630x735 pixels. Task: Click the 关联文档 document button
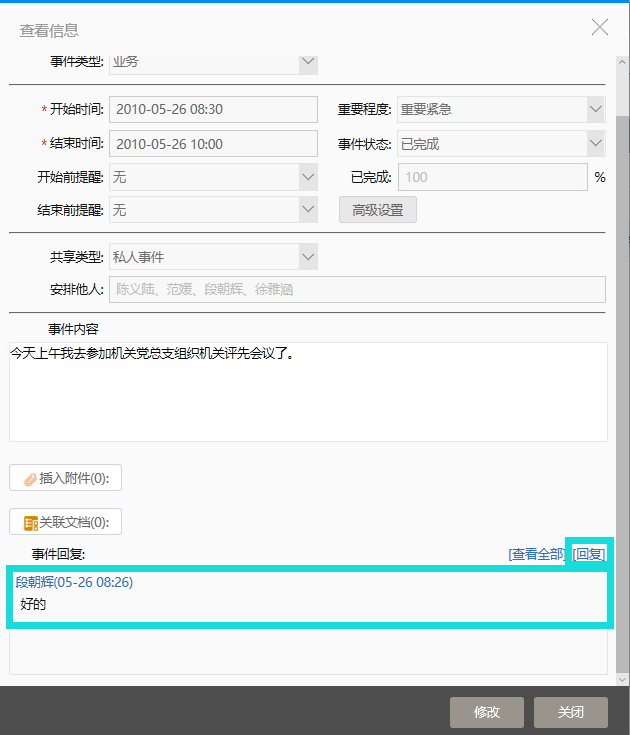(66, 522)
